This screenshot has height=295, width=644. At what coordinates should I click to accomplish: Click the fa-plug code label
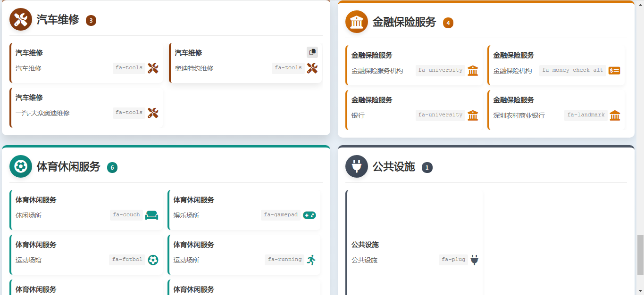coord(453,260)
